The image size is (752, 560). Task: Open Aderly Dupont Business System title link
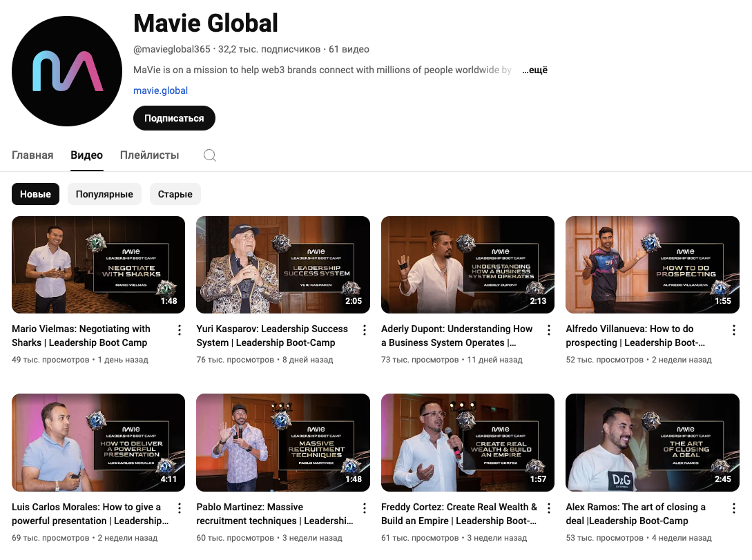456,336
